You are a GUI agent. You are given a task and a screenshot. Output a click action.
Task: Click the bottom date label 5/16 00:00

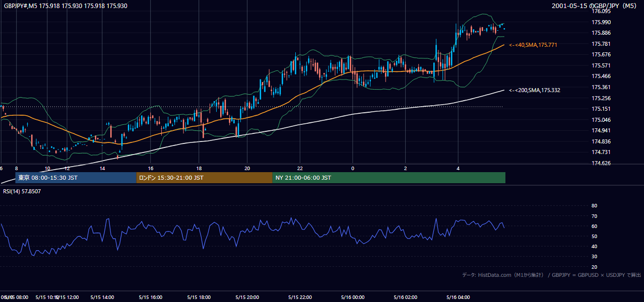click(352, 297)
